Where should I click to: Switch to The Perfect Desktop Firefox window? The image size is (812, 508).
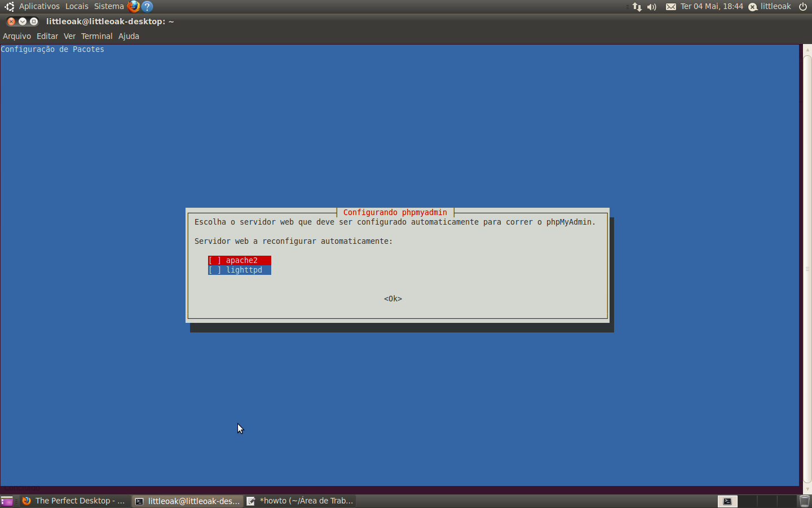coord(74,501)
